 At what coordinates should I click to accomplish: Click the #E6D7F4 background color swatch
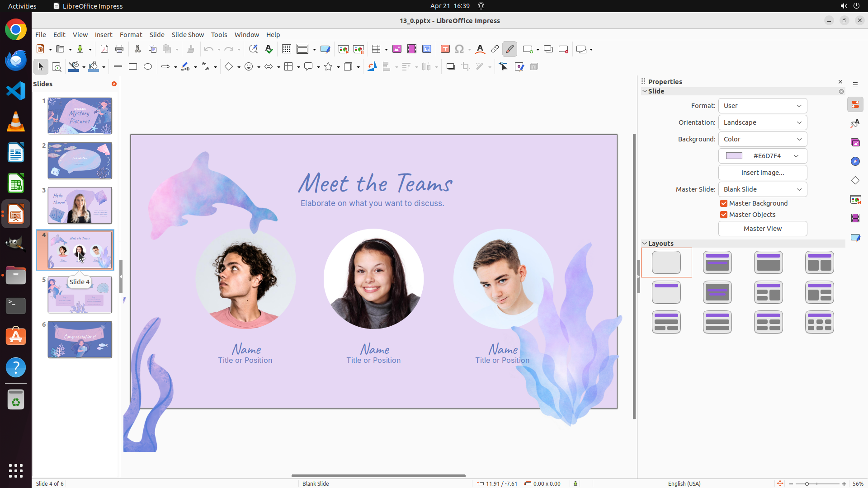tap(734, 156)
